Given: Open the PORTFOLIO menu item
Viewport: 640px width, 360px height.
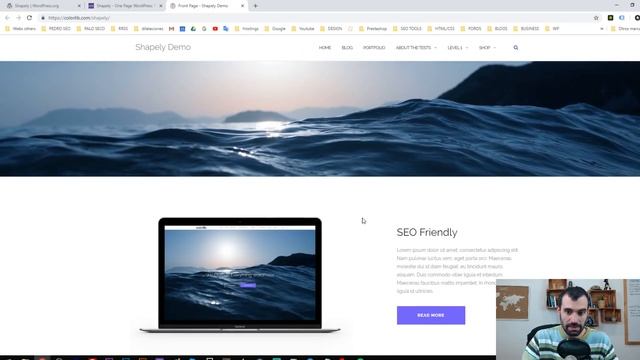Looking at the screenshot, I should (374, 48).
